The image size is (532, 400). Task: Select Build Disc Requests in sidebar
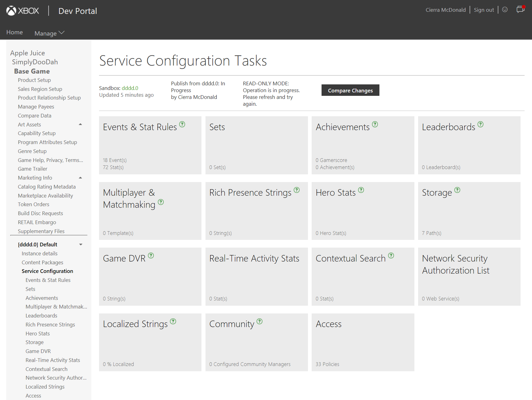tap(40, 213)
